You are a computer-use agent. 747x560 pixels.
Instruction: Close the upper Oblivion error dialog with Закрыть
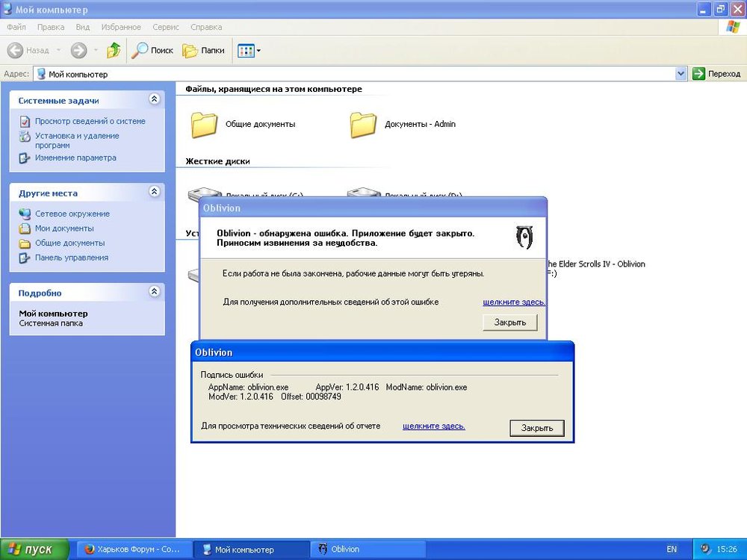509,323
